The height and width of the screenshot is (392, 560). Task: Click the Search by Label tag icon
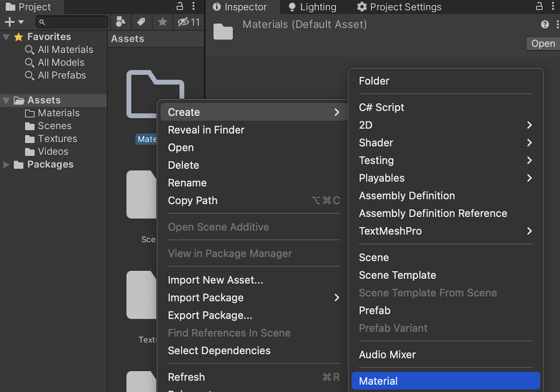click(x=141, y=22)
